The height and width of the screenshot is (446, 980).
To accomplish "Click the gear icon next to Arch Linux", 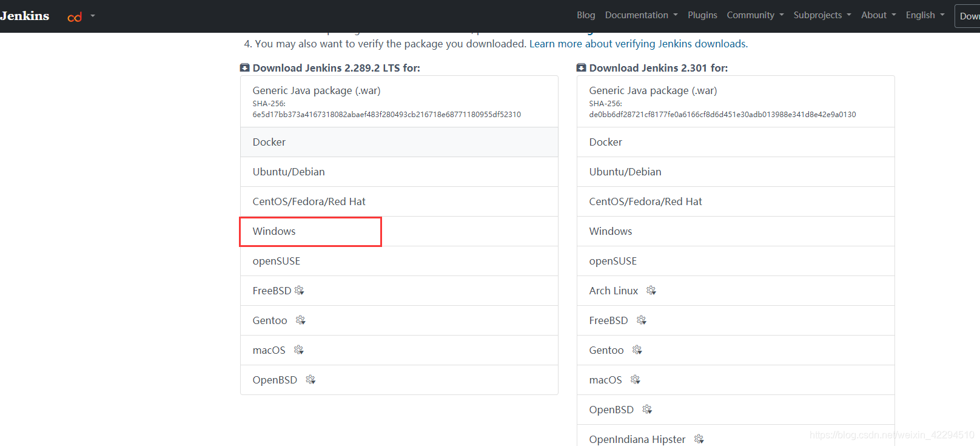I will [x=651, y=291].
